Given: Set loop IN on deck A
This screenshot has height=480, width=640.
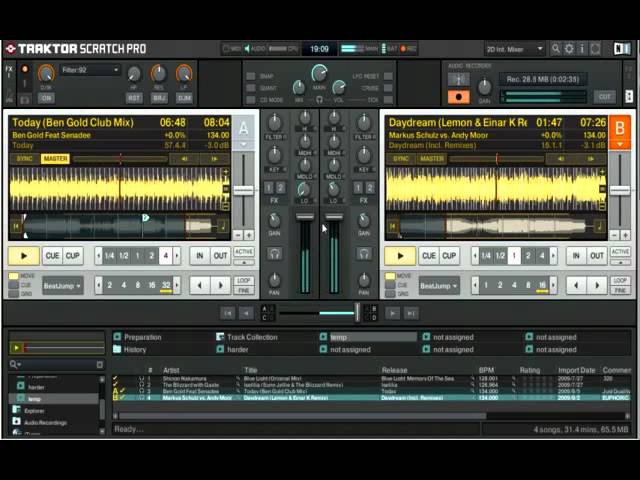Looking at the screenshot, I should (200, 256).
